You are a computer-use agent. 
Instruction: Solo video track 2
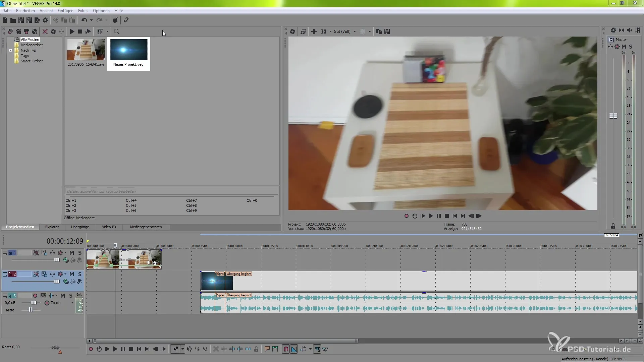coord(80,274)
